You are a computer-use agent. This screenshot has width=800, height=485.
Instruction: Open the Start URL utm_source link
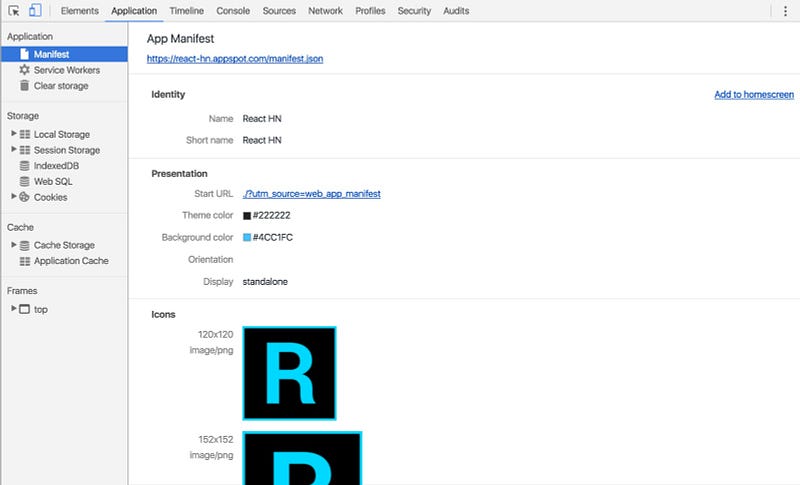tap(312, 194)
